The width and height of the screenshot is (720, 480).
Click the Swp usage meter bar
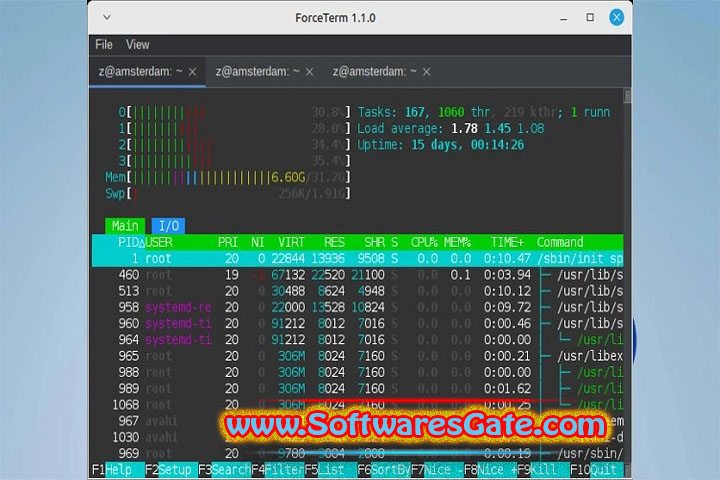(228, 194)
